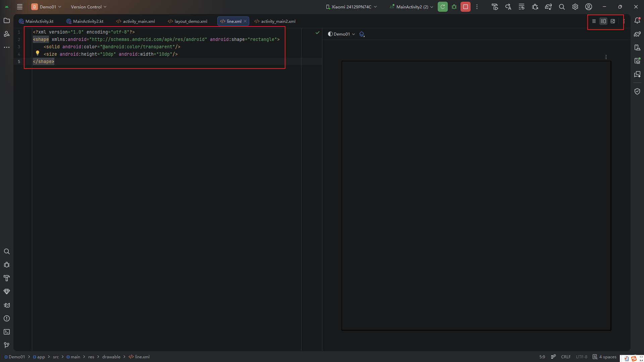
Task: Switch to layout_demo.xml tab
Action: point(187,21)
